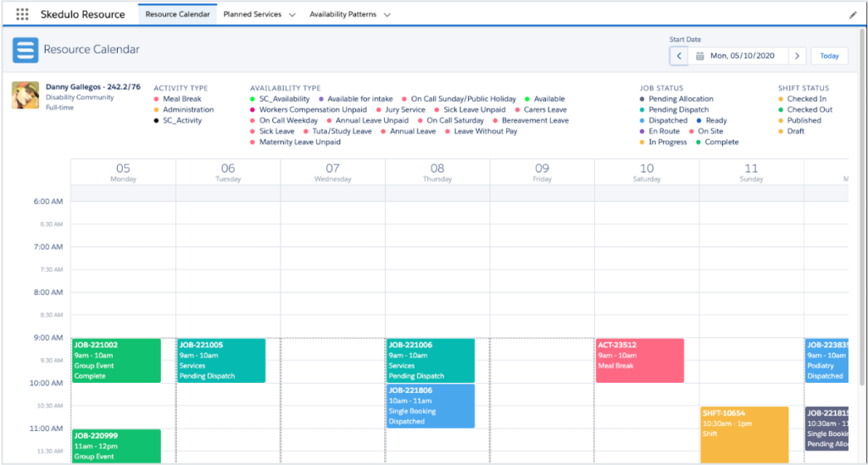Screen dimensions: 868x465
Task: Open ACT-23512 Meal Break activity
Action: [x=640, y=361]
